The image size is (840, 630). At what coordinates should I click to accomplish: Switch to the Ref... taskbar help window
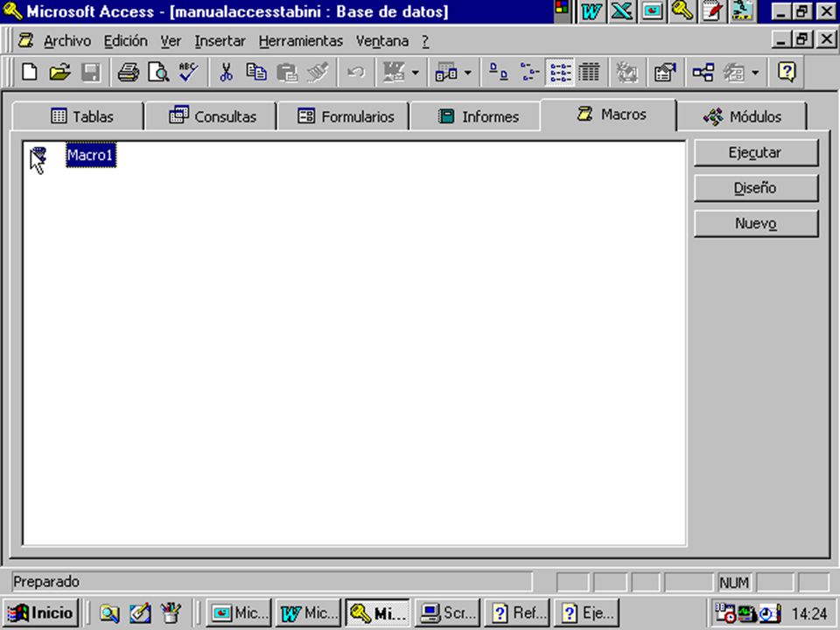click(517, 612)
